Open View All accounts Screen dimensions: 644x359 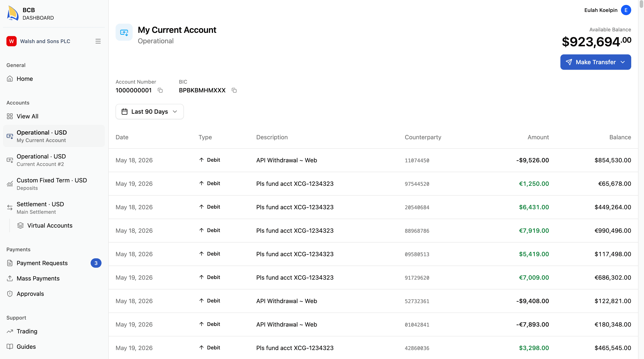coord(54,116)
